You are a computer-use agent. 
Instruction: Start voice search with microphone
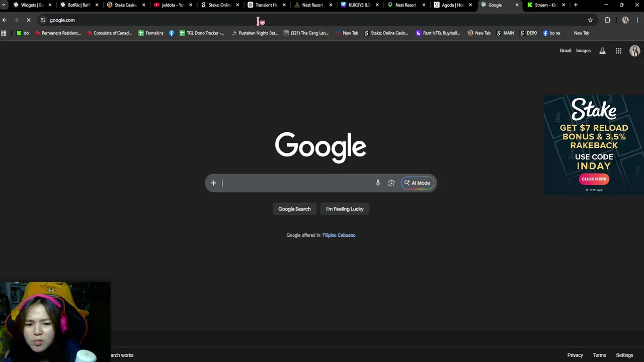tap(378, 183)
